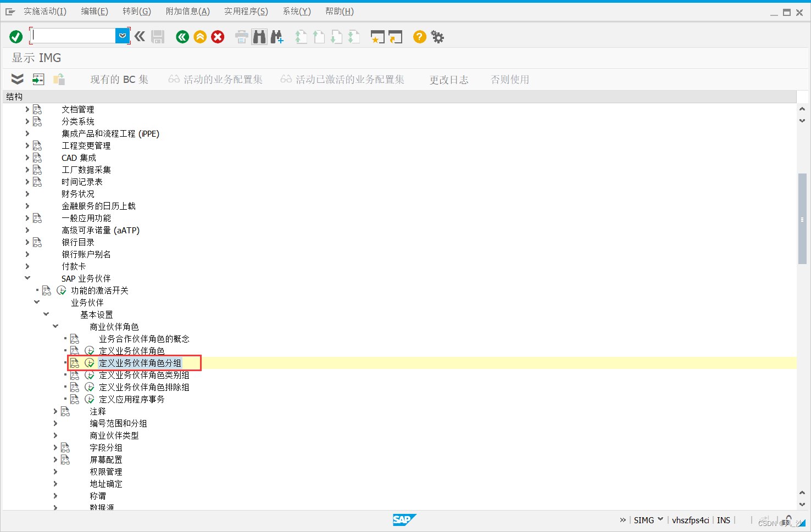Execute activity icon for 定义业务伙伴角色分组

point(90,363)
